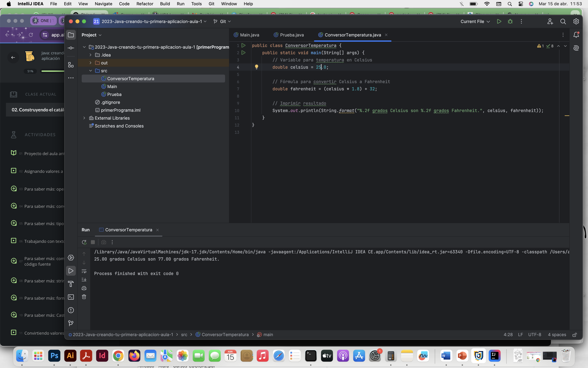Viewport: 588px width, 368px height.
Task: Click the Print console output icon
Action: [84, 288]
